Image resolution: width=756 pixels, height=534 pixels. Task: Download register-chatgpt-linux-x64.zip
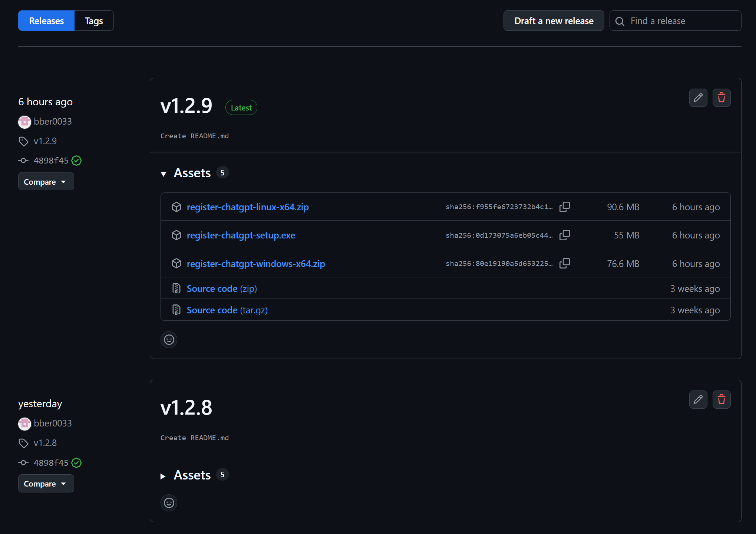pos(248,207)
